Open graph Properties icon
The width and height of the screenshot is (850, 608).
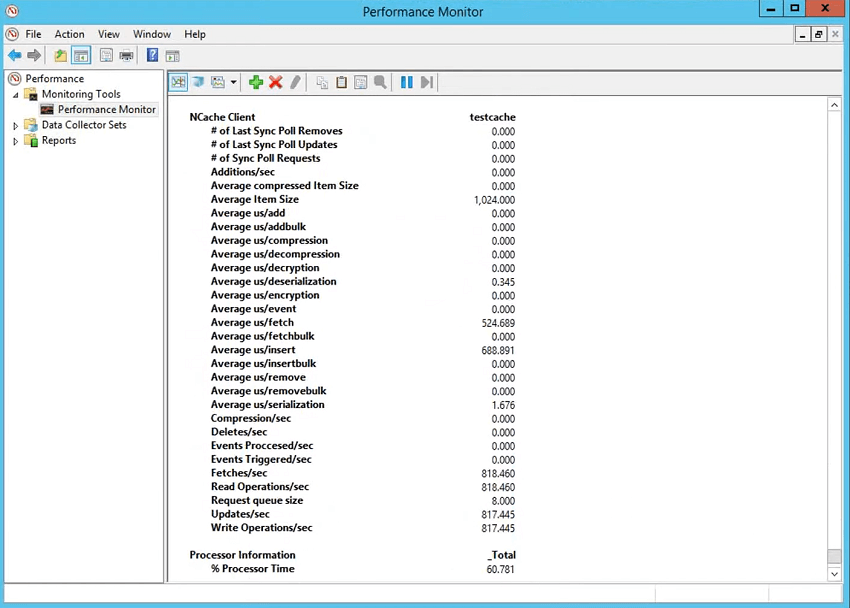[360, 82]
